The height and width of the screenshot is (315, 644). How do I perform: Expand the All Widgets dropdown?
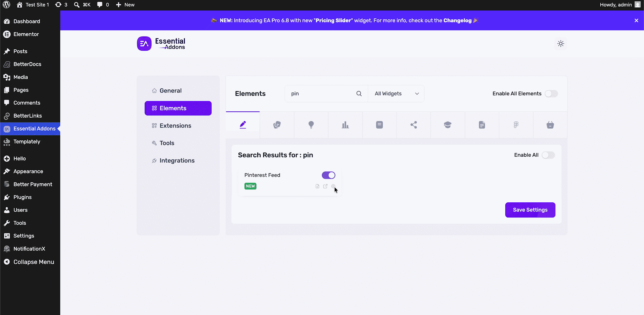(x=396, y=93)
